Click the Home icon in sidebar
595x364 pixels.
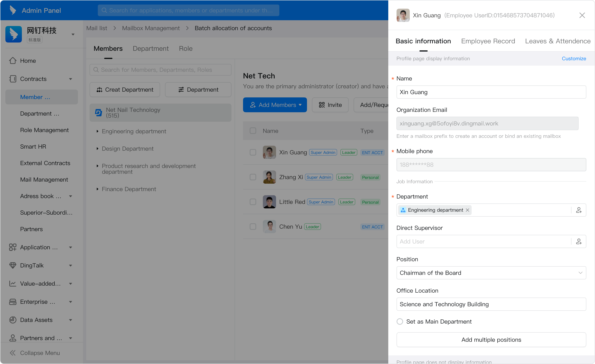click(x=13, y=61)
